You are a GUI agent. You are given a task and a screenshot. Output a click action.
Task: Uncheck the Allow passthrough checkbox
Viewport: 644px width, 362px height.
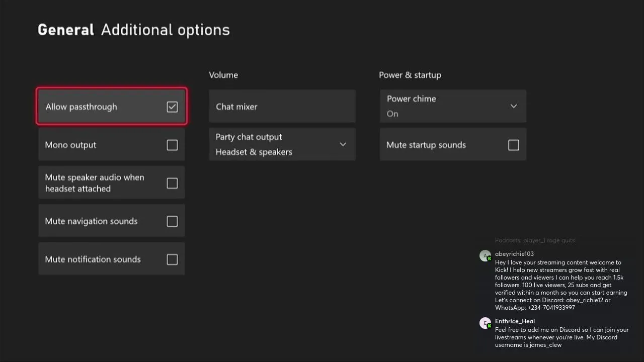click(x=172, y=107)
